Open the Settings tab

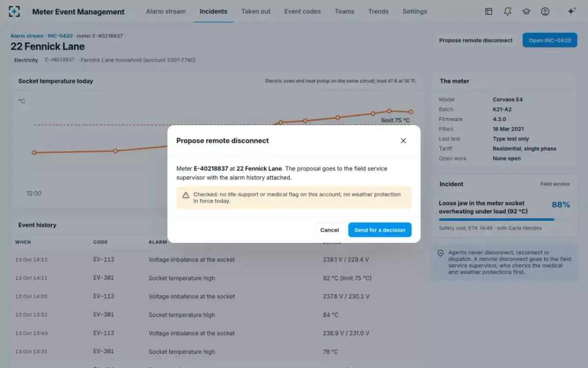[415, 11]
